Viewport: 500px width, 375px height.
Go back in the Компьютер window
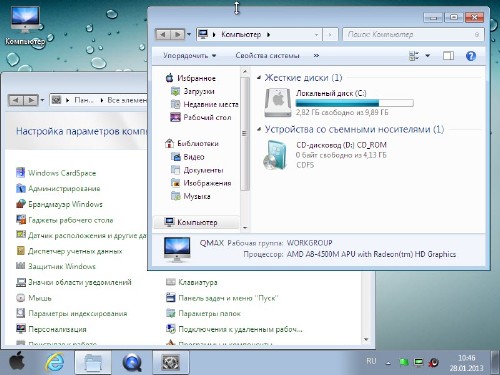click(x=163, y=34)
